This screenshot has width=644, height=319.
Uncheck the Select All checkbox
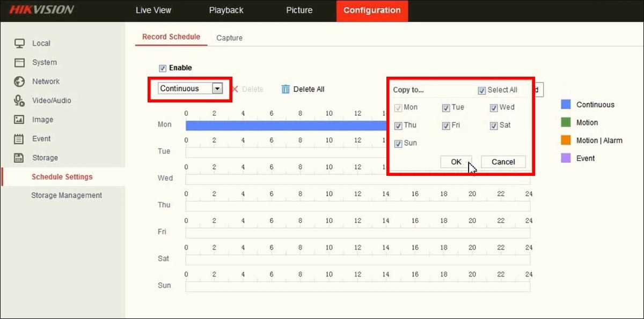(481, 90)
